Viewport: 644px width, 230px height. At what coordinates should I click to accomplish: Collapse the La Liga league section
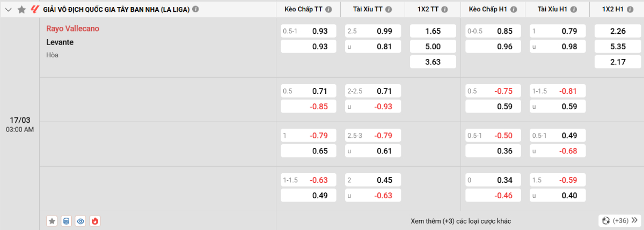point(9,10)
